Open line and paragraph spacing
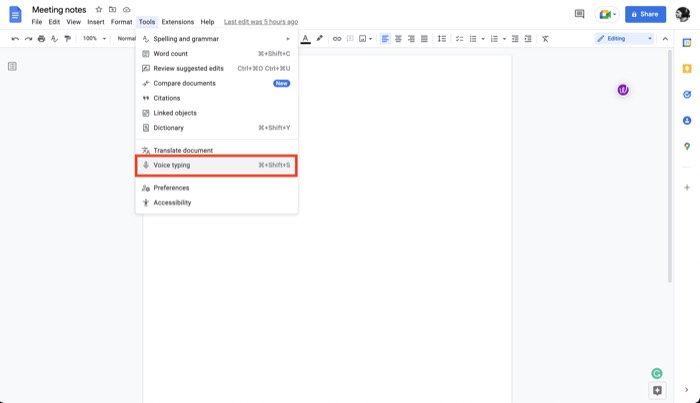Viewport: 700px width, 403px height. pyautogui.click(x=442, y=39)
